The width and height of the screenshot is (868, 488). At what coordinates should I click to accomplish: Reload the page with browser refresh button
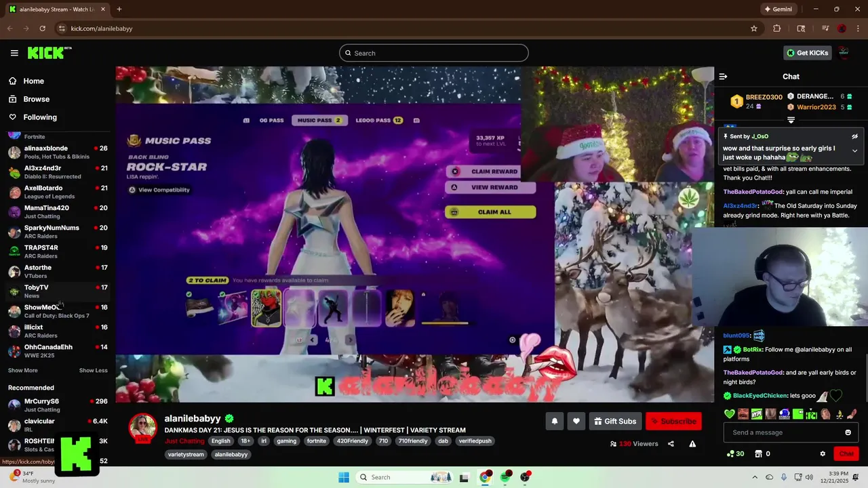point(42,28)
